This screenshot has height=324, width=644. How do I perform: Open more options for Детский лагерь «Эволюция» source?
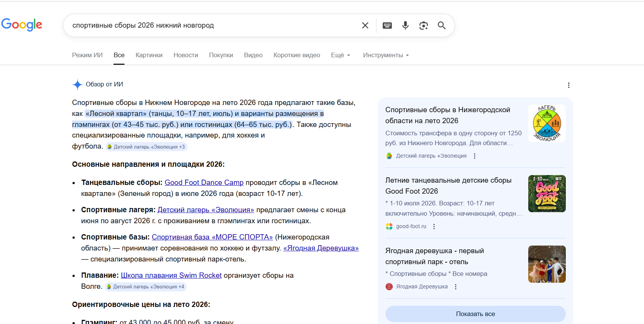474,156
